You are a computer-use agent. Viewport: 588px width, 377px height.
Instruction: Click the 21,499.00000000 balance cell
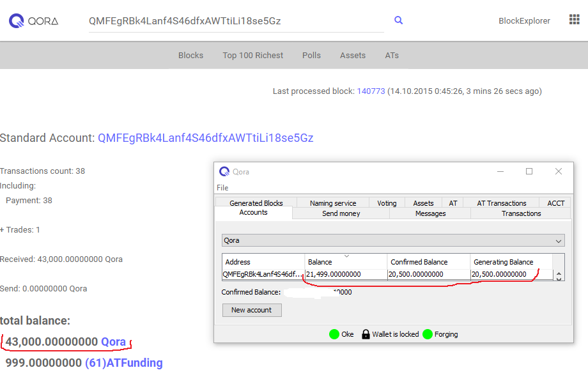(x=346, y=274)
